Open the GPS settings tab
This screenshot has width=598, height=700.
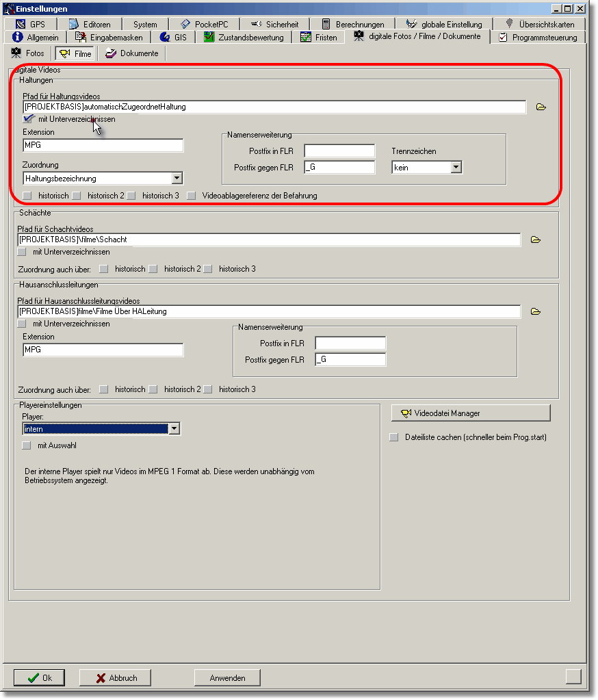pos(31,24)
